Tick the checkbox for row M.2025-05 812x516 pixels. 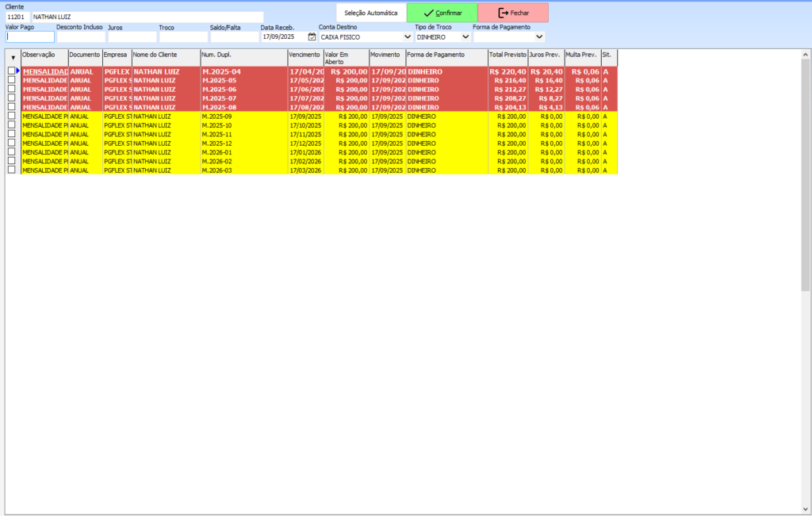pyautogui.click(x=11, y=80)
